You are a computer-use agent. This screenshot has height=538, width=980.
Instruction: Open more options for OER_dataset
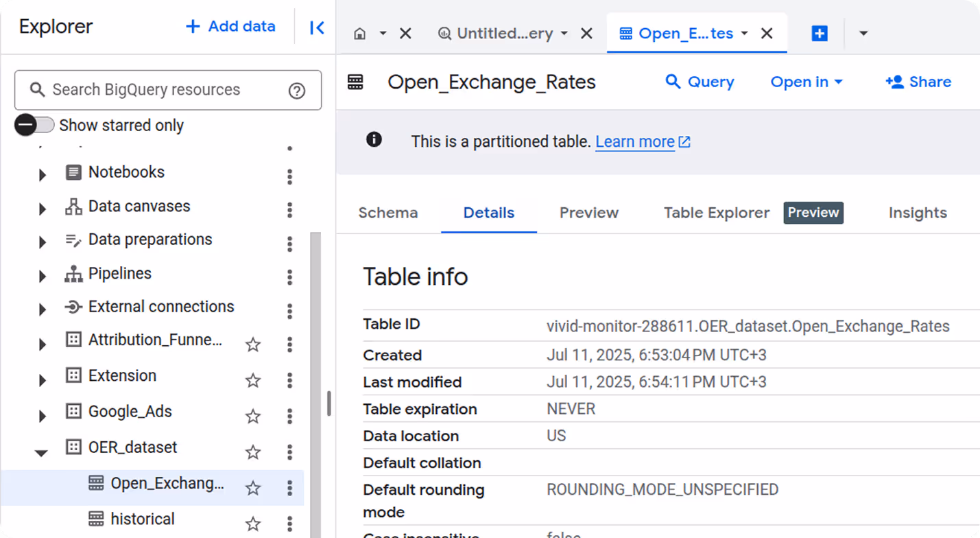click(289, 452)
